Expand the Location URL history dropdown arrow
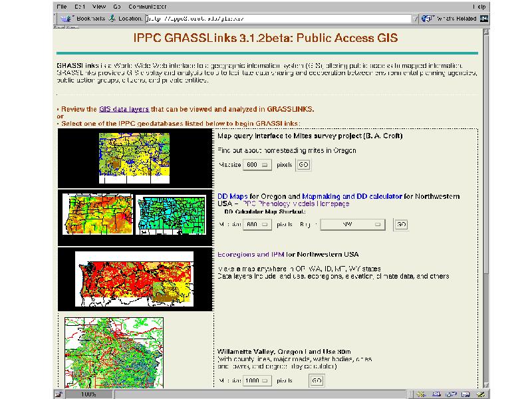Viewport: 532px width, 399px height. [x=415, y=19]
